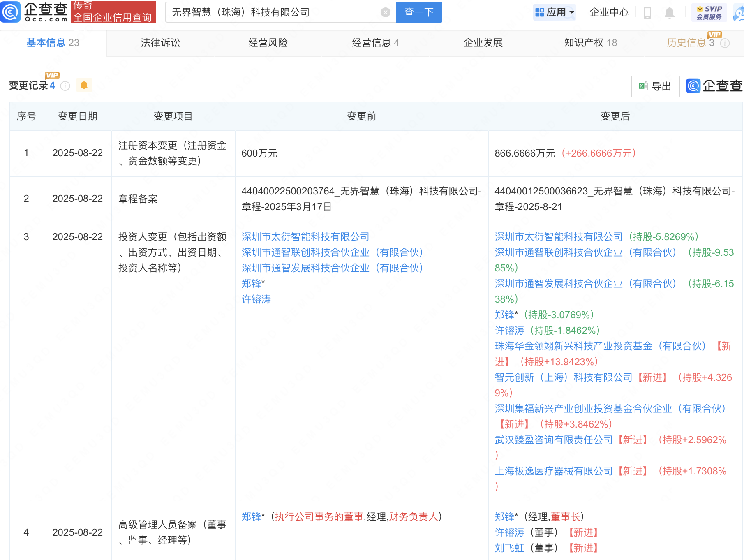This screenshot has height=560, width=744.
Task: Open 郑锋 (执行公司事务的董事) link
Action: (252, 517)
